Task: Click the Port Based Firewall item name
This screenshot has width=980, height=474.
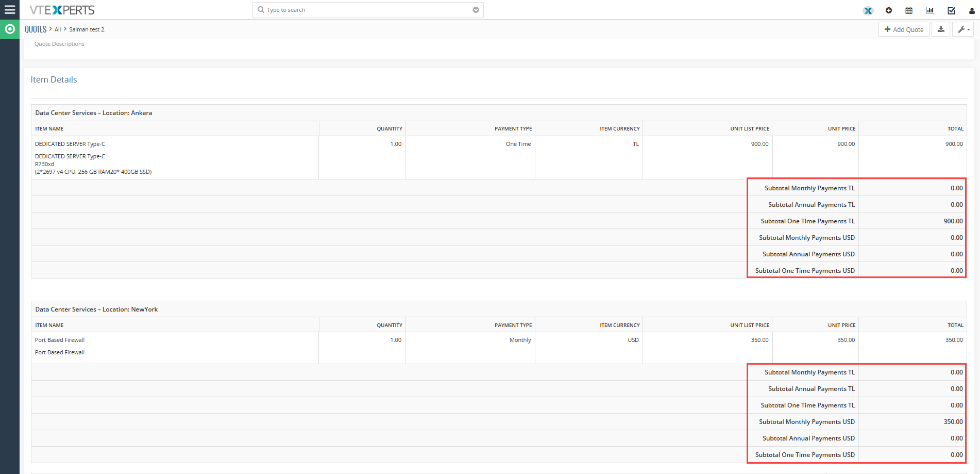Action: 60,340
